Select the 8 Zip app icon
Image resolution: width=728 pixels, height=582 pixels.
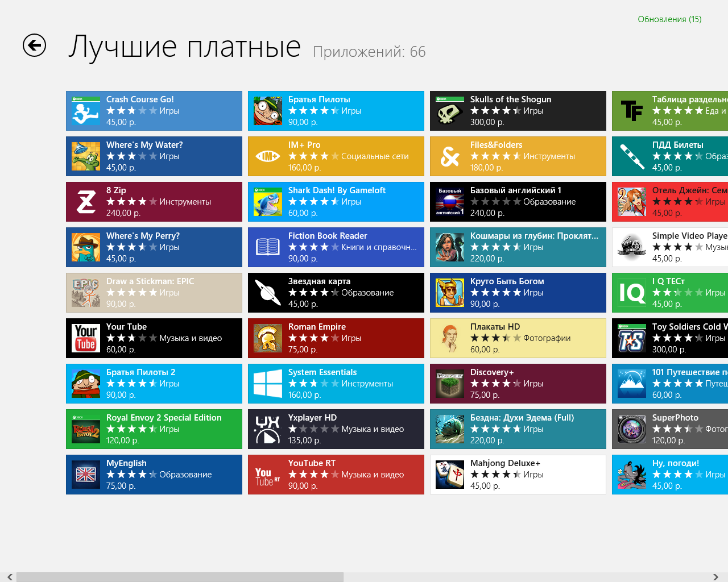(x=86, y=202)
